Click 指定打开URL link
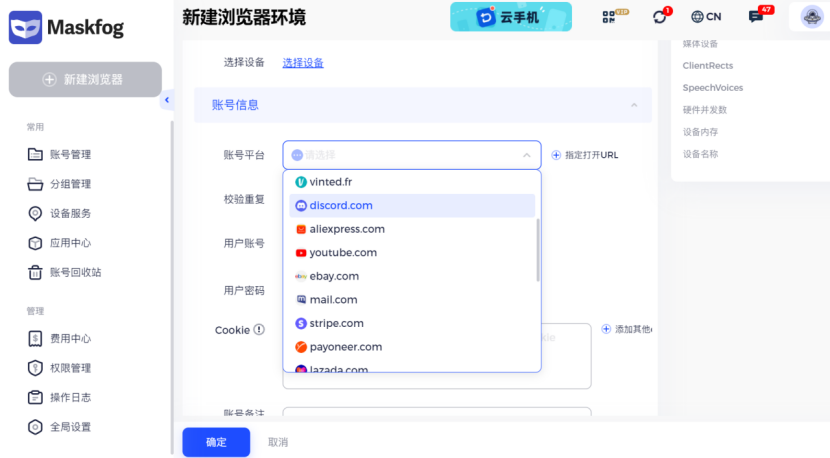Image resolution: width=830 pixels, height=458 pixels. 585,155
